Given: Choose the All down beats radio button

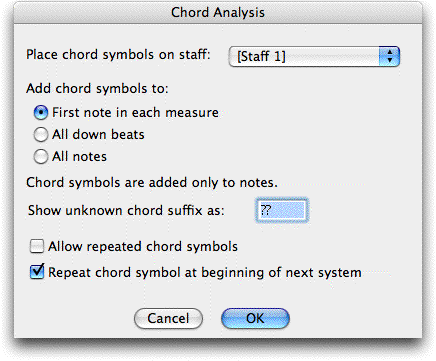Looking at the screenshot, I should (x=41, y=135).
